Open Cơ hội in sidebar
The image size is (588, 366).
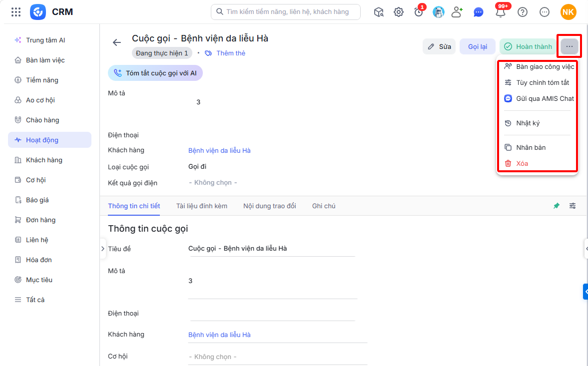49,180
